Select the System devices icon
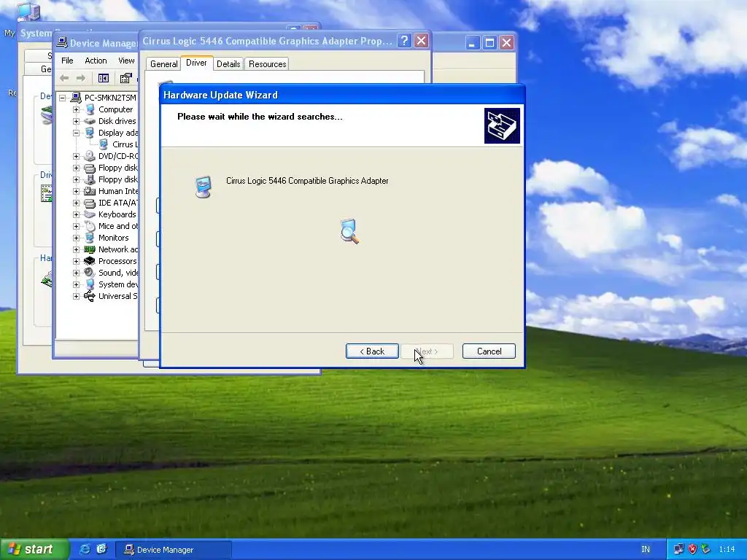 coord(90,284)
